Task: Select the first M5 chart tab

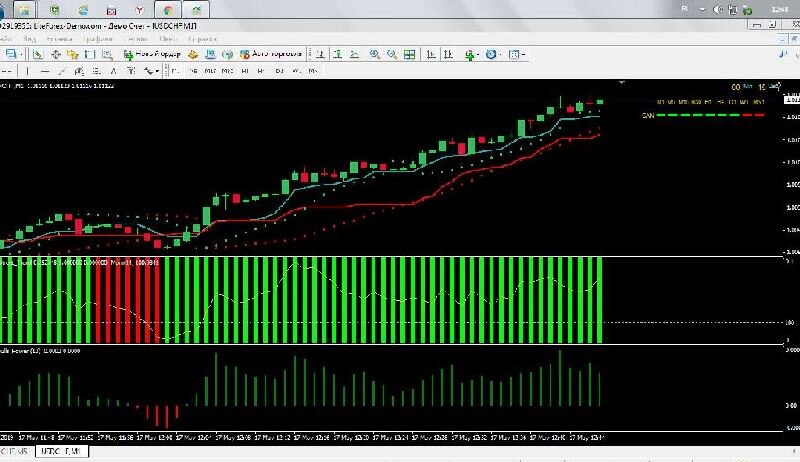Action: click(x=16, y=451)
